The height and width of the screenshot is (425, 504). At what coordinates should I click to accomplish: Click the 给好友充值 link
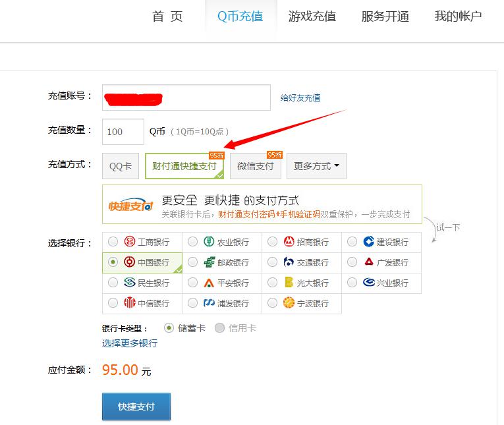300,98
